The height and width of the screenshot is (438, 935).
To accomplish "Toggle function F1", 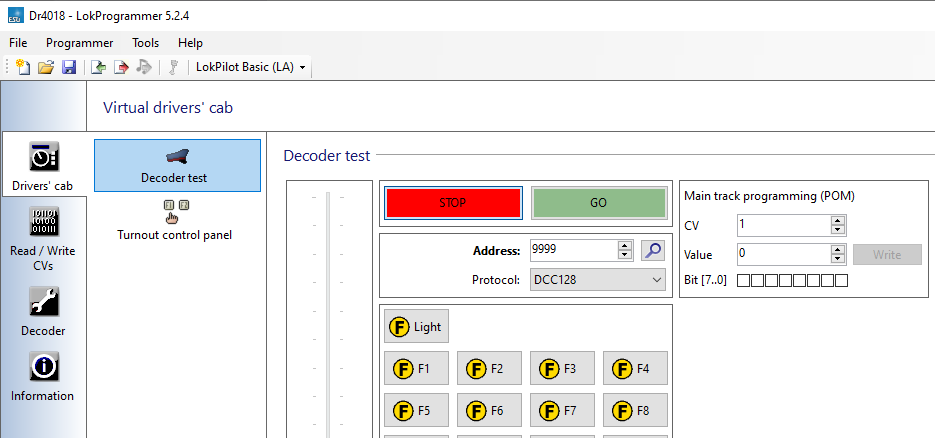I will point(416,368).
